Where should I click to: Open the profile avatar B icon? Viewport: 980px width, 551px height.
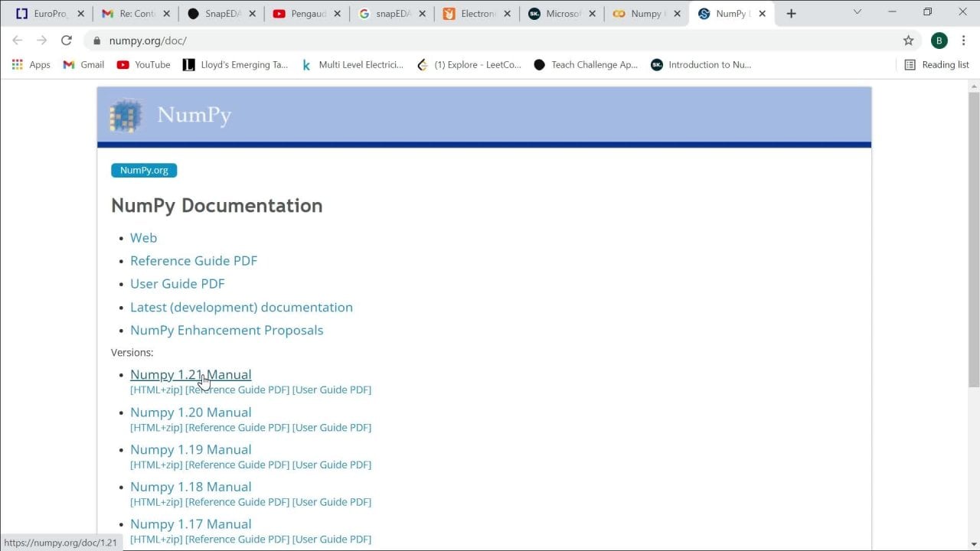(x=939, y=41)
